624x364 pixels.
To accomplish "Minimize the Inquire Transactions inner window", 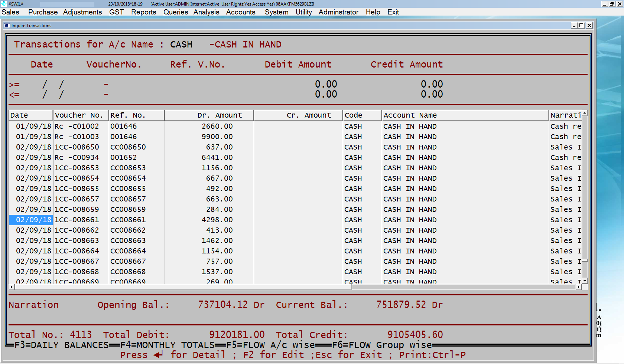I will point(574,26).
